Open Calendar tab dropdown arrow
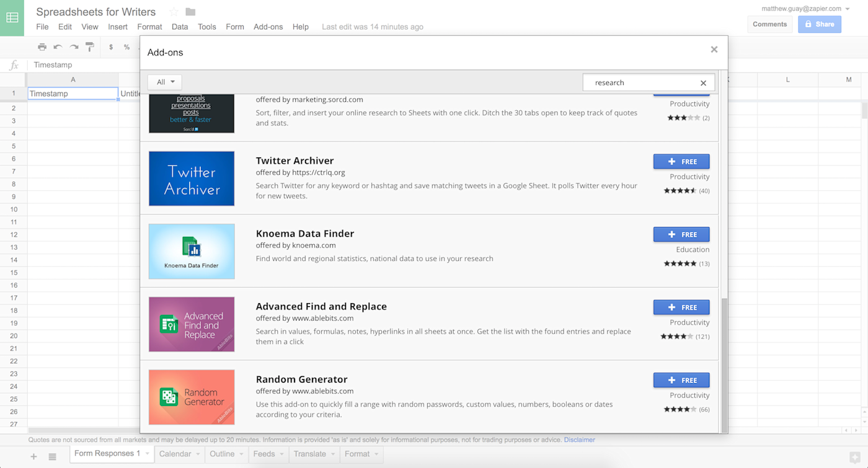 point(198,454)
